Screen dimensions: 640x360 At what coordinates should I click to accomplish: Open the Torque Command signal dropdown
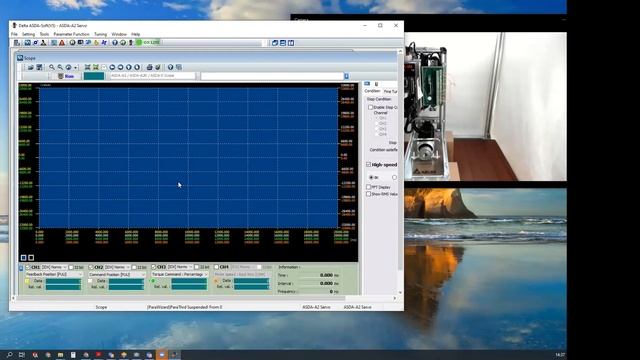tap(180, 274)
